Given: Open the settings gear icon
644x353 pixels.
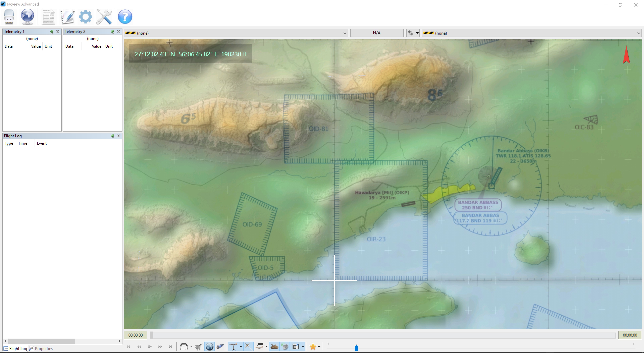Looking at the screenshot, I should (x=85, y=16).
